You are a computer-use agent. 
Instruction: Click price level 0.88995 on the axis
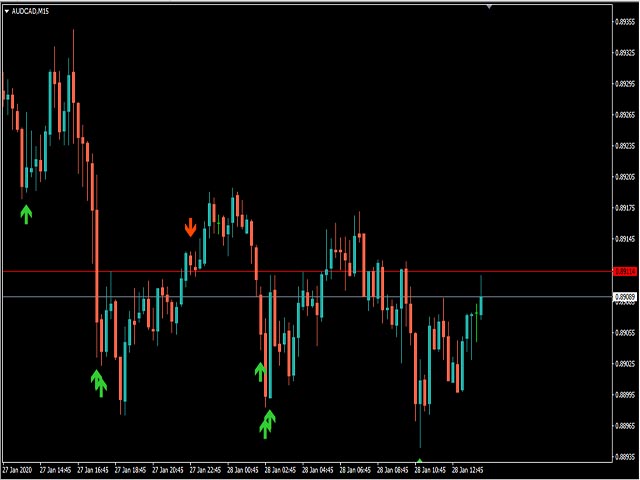click(625, 394)
